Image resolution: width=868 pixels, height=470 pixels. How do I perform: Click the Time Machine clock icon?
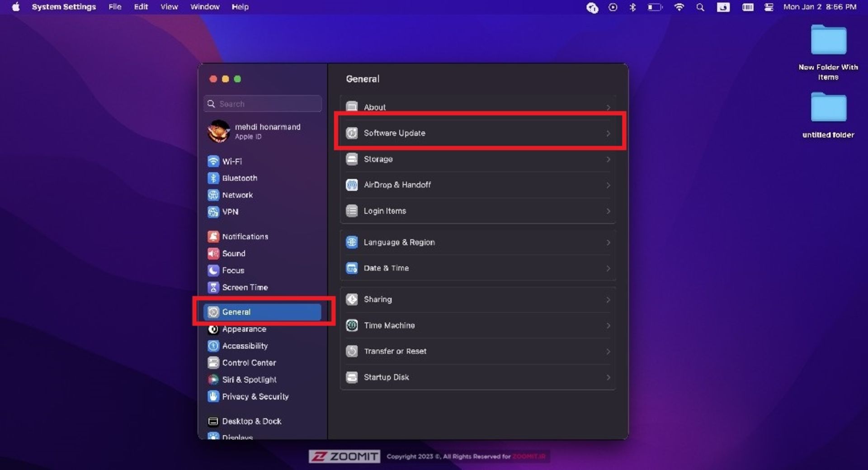point(352,325)
